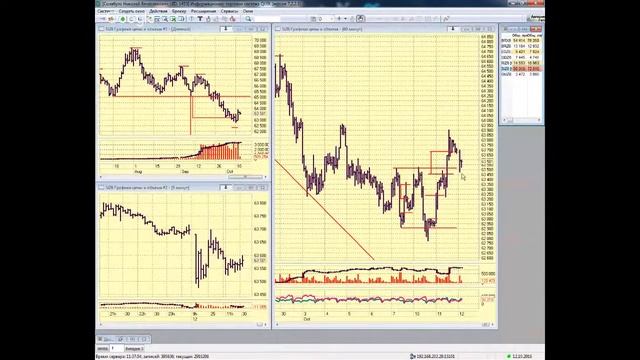Click left scroll arrow under 60-minute chart
640x360 pixels.
(x=278, y=324)
